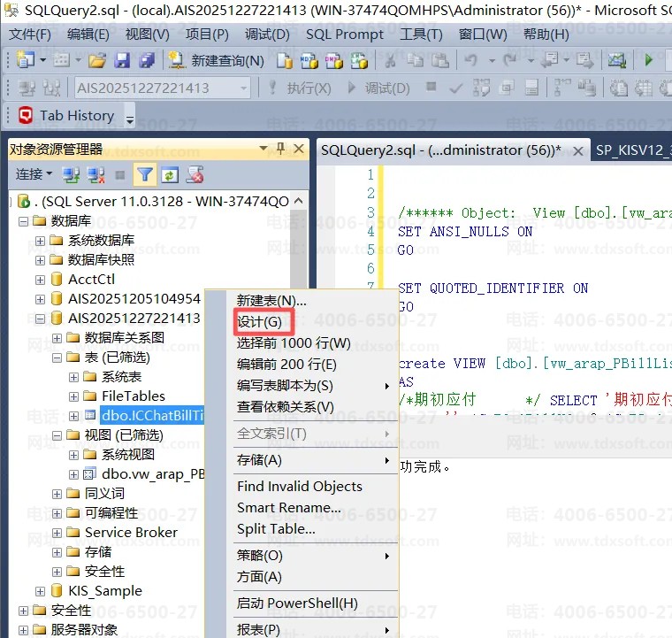Click the Save All icon in toolbar
Viewport: 672px width, 638px height.
[146, 61]
